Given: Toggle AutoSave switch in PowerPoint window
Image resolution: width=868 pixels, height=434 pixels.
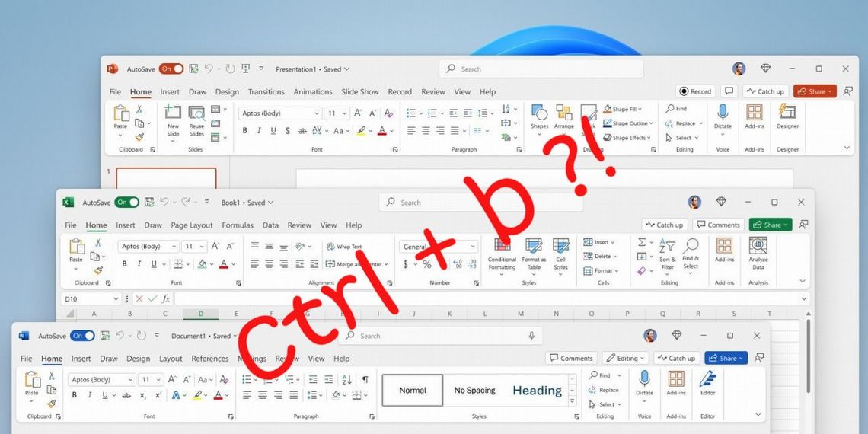Looking at the screenshot, I should pyautogui.click(x=171, y=69).
